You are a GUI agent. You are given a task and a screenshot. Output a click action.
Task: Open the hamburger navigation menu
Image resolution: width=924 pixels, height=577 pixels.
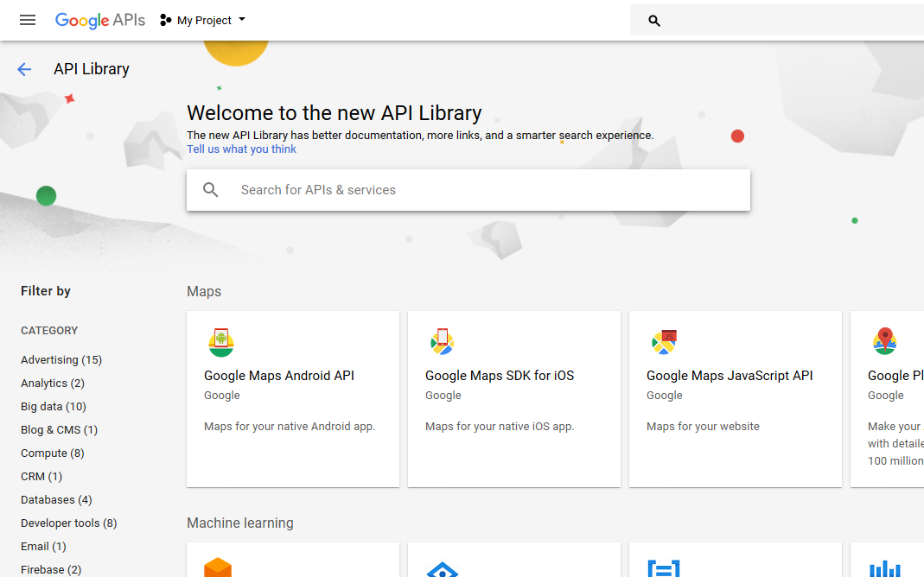click(28, 20)
